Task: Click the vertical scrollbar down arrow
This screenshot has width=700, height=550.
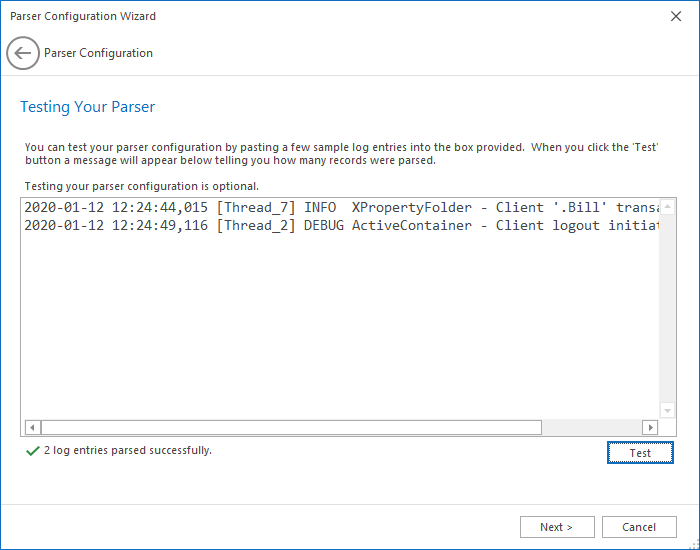Action: [668, 410]
